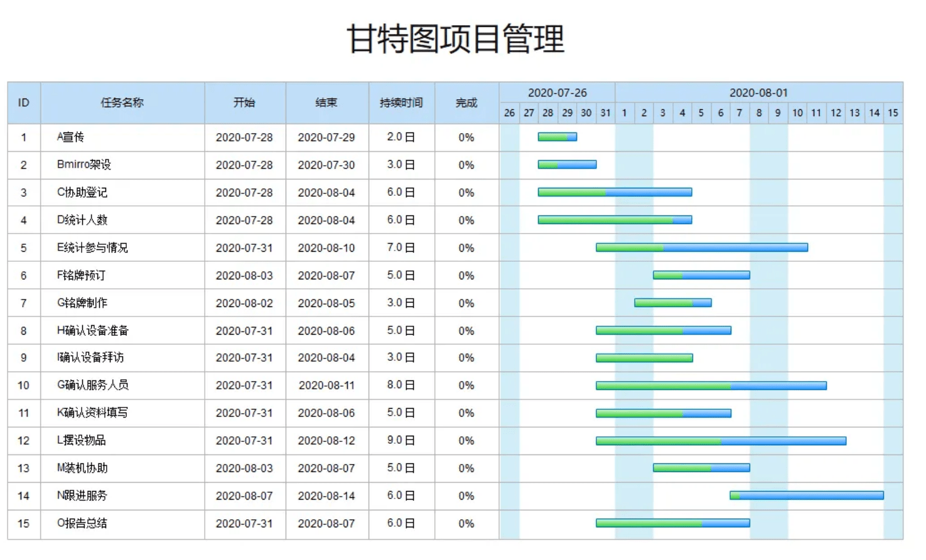Viewport: 926px width, 560px height.
Task: Click date "26" in the timeline header
Action: 509,113
